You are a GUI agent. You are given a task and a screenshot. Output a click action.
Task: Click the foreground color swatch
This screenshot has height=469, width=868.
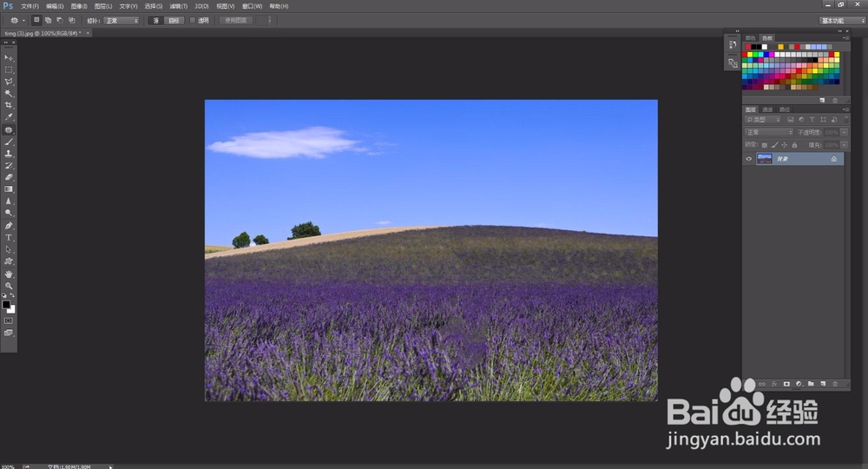pyautogui.click(x=6, y=305)
